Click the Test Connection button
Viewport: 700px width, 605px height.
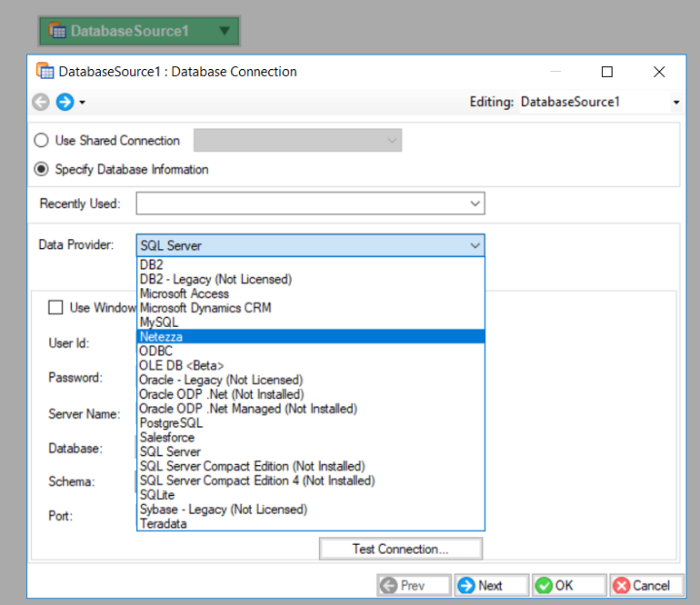coord(400,549)
